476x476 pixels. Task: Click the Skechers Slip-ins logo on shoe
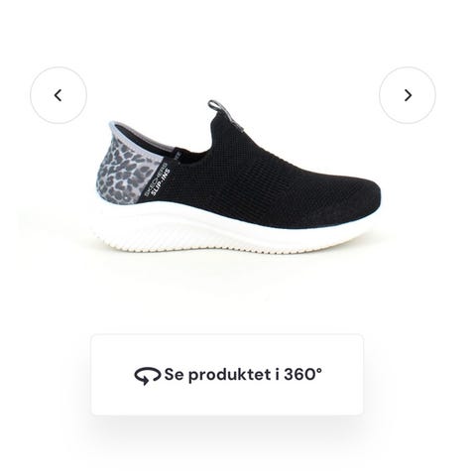(158, 181)
